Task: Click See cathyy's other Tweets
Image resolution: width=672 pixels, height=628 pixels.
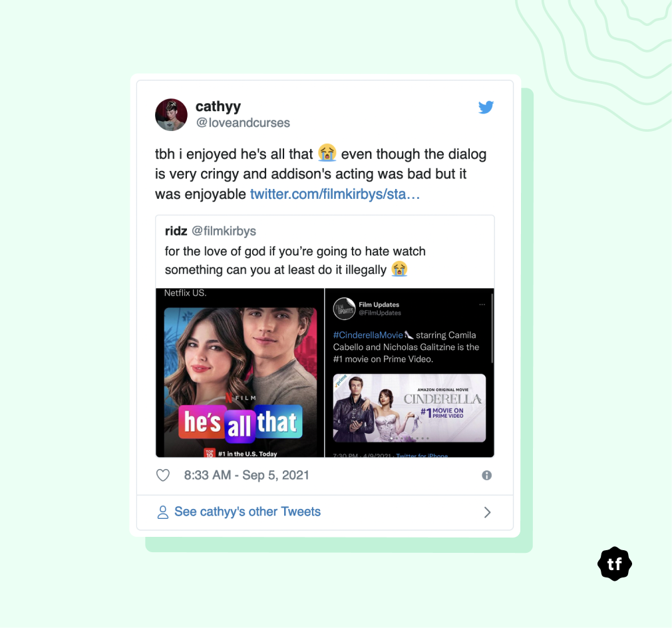Action: [x=248, y=512]
